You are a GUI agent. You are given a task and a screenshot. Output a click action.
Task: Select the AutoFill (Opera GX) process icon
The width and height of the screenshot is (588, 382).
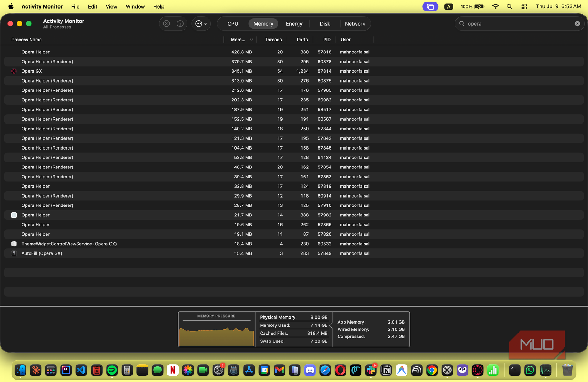coord(14,253)
